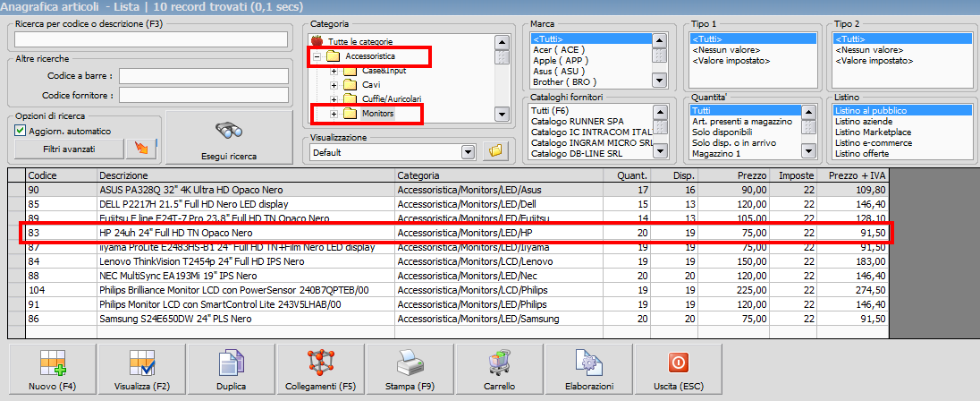Expand the Monitors tree node

point(334,114)
